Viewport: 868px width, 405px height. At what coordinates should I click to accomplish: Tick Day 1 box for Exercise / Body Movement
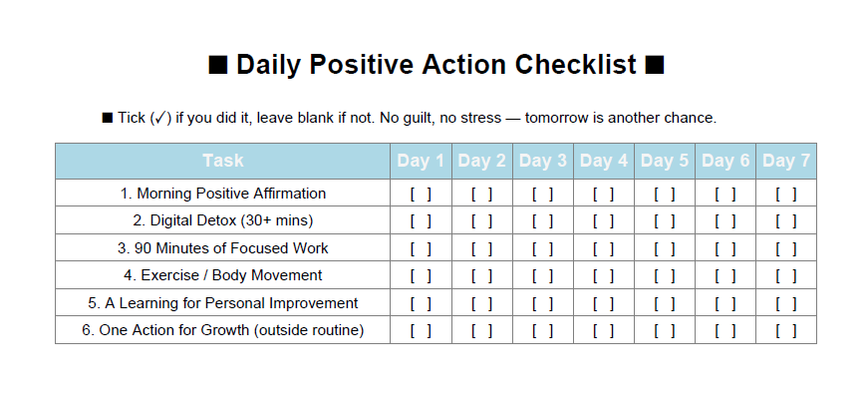point(421,275)
